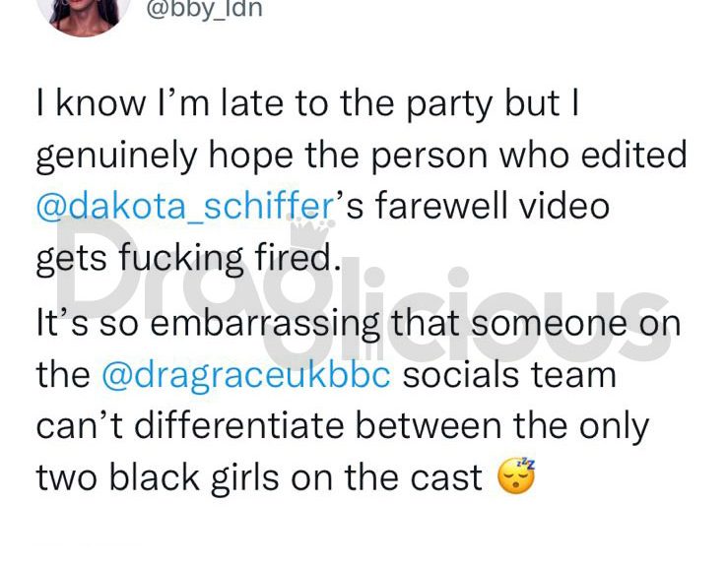Image resolution: width=728 pixels, height=567 pixels.
Task: Open the tweet author's profile avatar
Action: click(84, 14)
